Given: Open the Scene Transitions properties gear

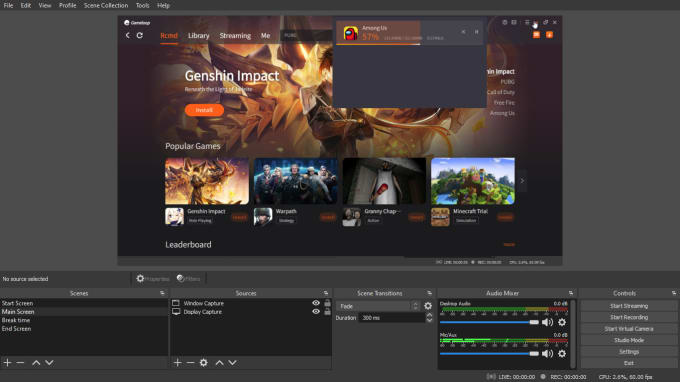Looking at the screenshot, I should point(428,306).
